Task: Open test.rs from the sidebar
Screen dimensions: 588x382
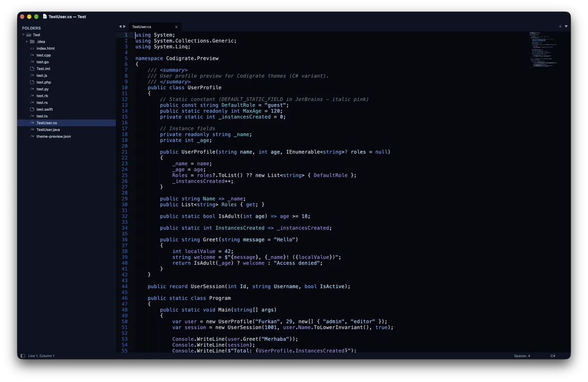Action: click(42, 103)
